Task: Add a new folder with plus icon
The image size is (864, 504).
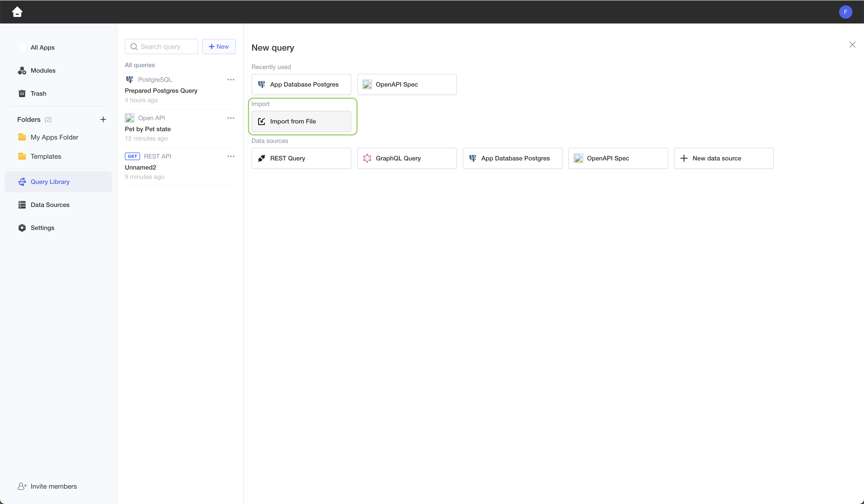Action: coord(103,120)
